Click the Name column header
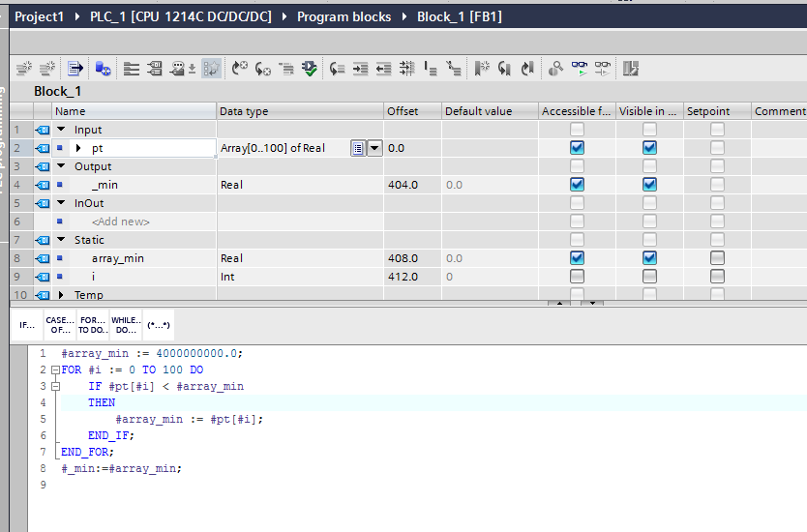The height and width of the screenshot is (532, 807). (134, 111)
